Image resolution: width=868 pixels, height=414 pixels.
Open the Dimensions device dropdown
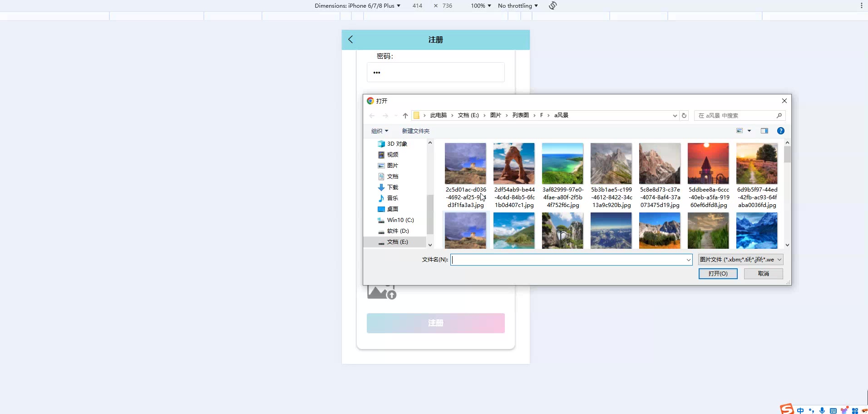(357, 5)
